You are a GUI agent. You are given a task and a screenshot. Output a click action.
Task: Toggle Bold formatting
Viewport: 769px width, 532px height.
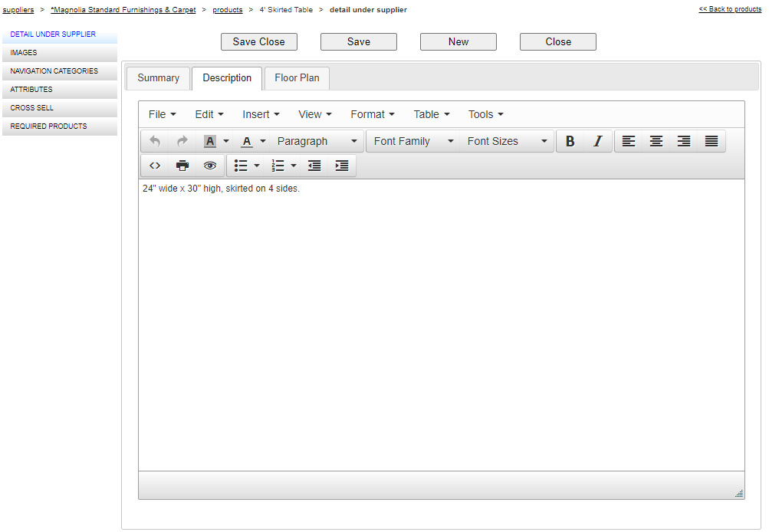click(x=570, y=141)
